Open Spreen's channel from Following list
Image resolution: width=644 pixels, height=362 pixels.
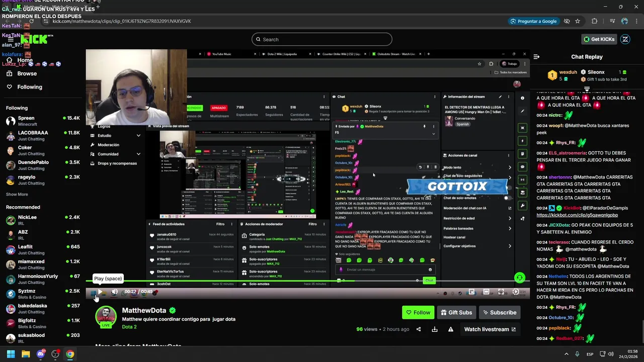[x=42, y=121]
